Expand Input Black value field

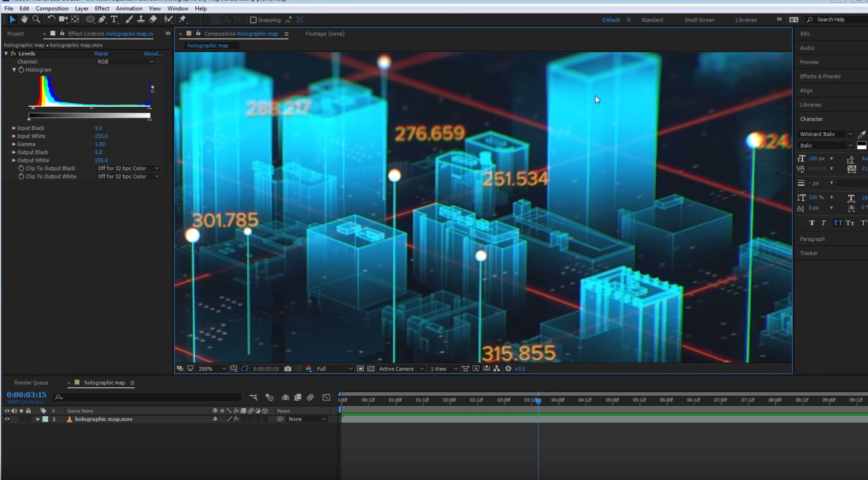tap(14, 128)
